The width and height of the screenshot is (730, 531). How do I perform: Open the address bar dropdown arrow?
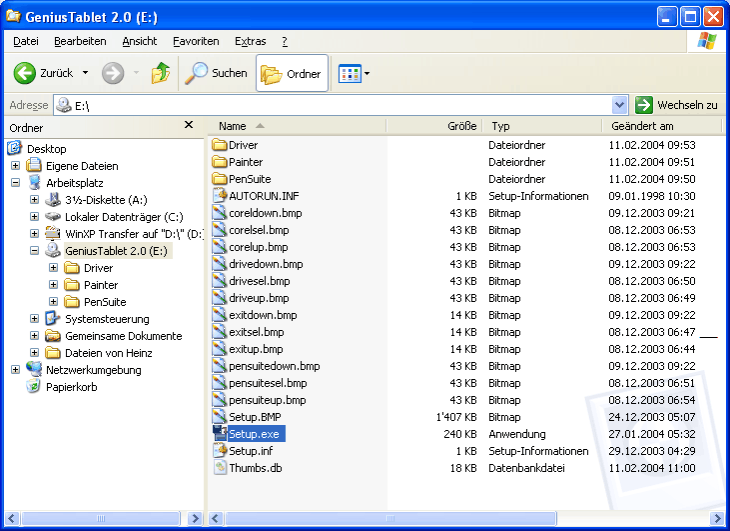[619, 105]
